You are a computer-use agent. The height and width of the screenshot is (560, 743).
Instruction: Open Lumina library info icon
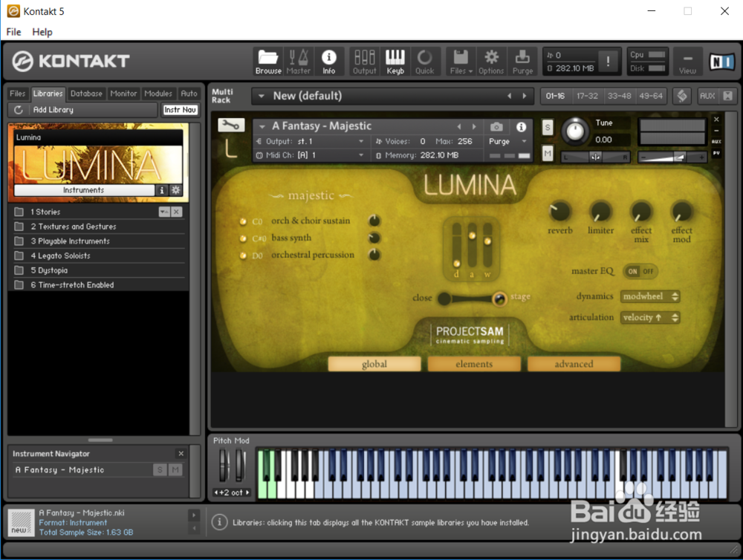tap(161, 190)
